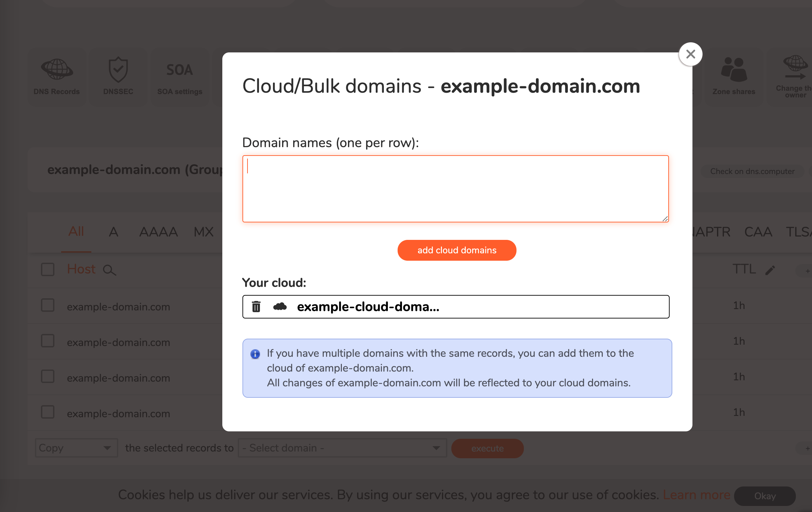Open SOA settings
Image resolution: width=812 pixels, height=512 pixels.
click(179, 75)
